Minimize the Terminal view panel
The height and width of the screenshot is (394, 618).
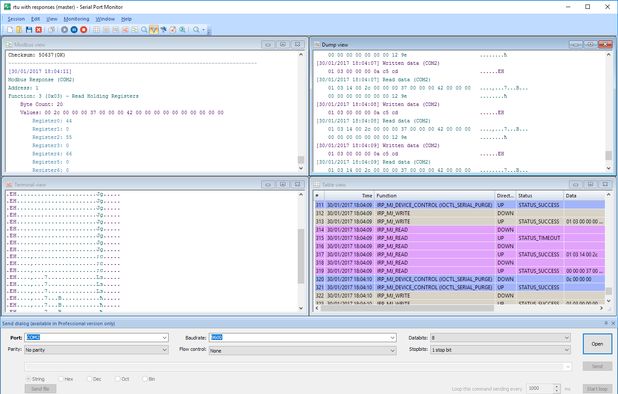[268, 184]
